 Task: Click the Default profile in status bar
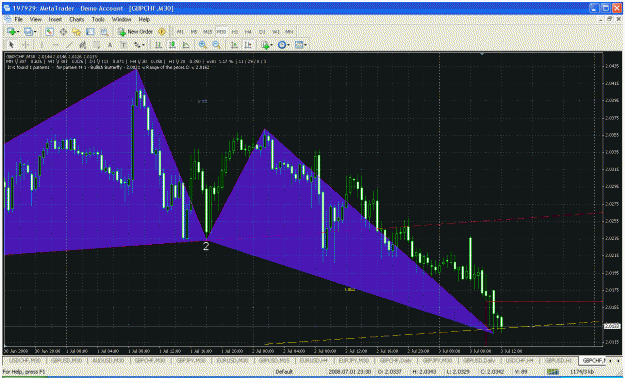284,372
